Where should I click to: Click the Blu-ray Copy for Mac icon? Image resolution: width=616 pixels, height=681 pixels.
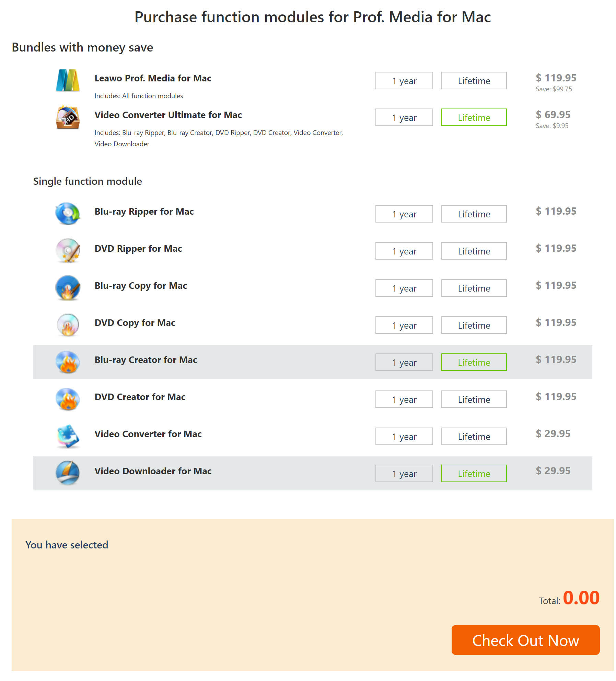coord(68,288)
